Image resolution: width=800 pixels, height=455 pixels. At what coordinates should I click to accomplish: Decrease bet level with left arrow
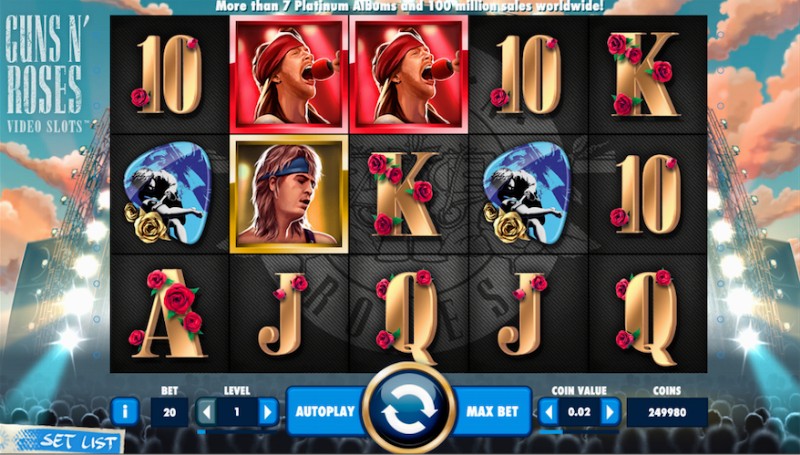(206, 412)
